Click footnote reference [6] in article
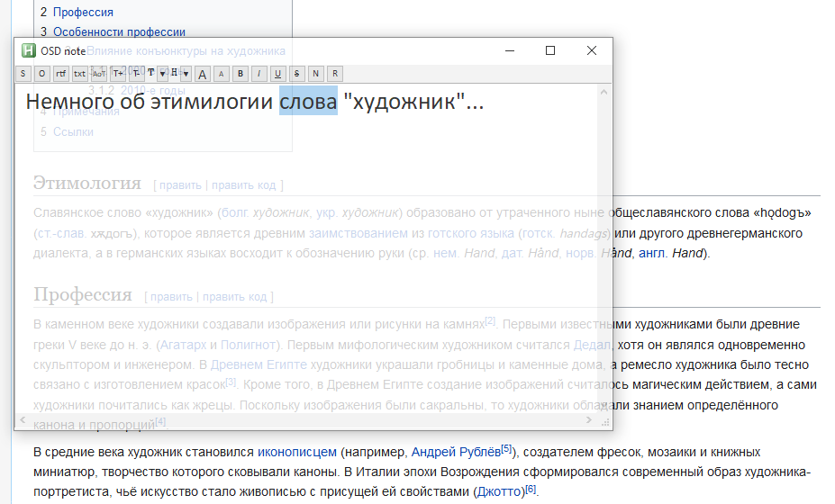Viewport: 835px width, 504px height. coord(531,489)
